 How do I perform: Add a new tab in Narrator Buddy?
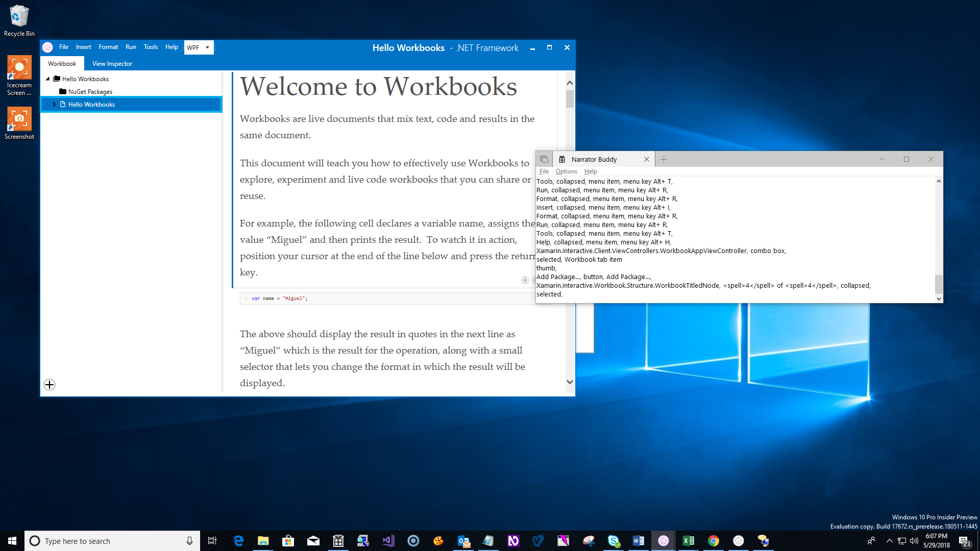point(664,159)
